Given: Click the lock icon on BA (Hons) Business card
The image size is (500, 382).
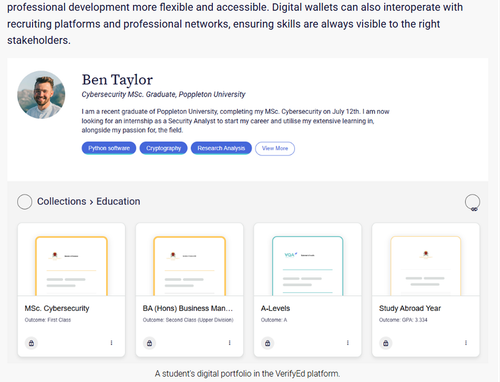Looking at the screenshot, I should point(149,343).
